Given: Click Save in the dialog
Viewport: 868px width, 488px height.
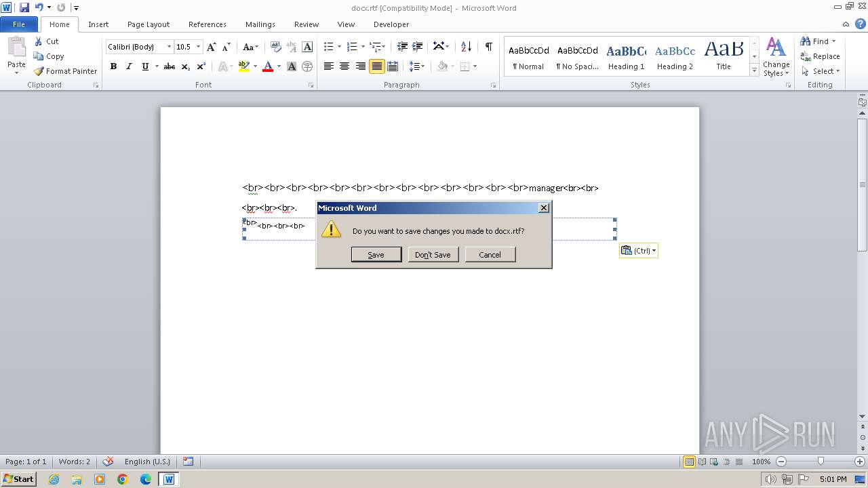Looking at the screenshot, I should click(376, 254).
